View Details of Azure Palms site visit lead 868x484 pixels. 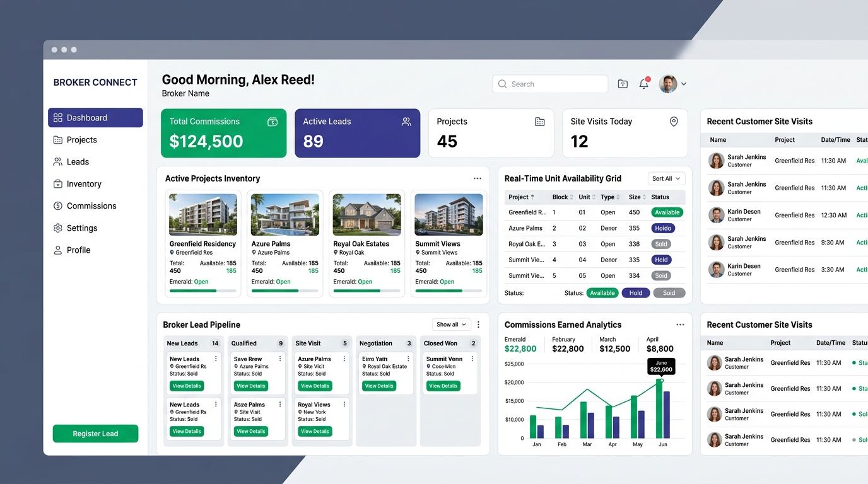[x=315, y=386]
